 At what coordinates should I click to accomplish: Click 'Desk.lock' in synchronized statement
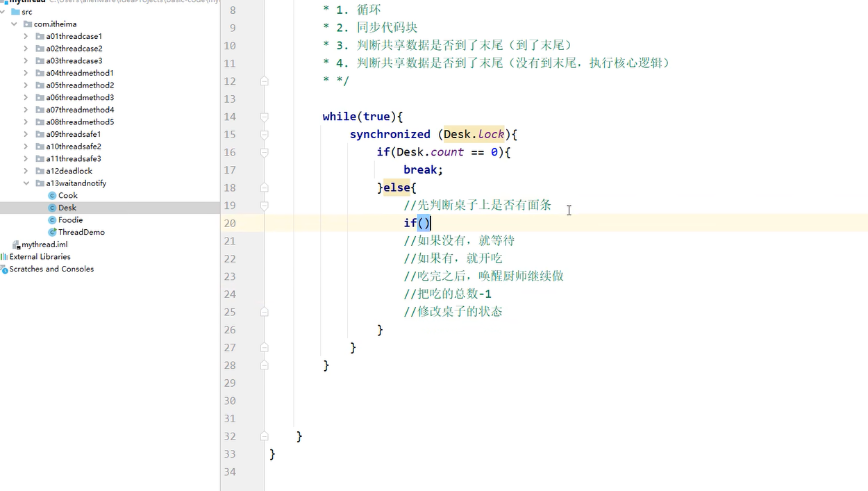click(x=474, y=134)
